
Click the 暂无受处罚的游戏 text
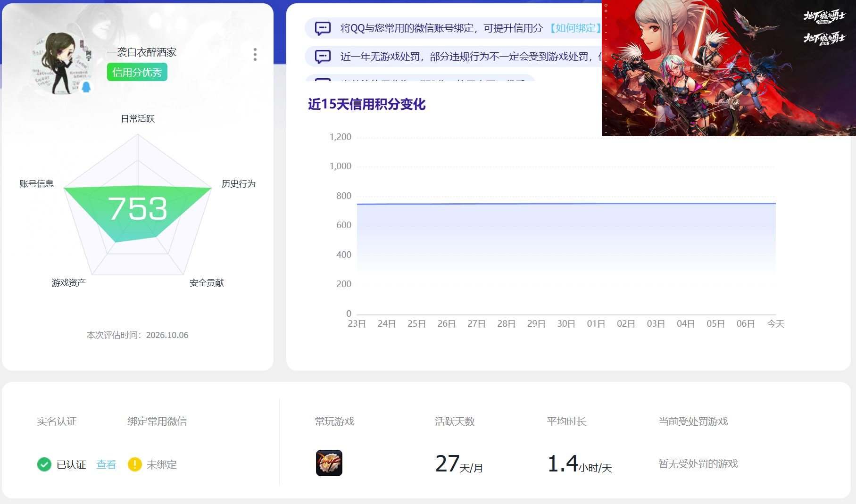click(x=698, y=464)
